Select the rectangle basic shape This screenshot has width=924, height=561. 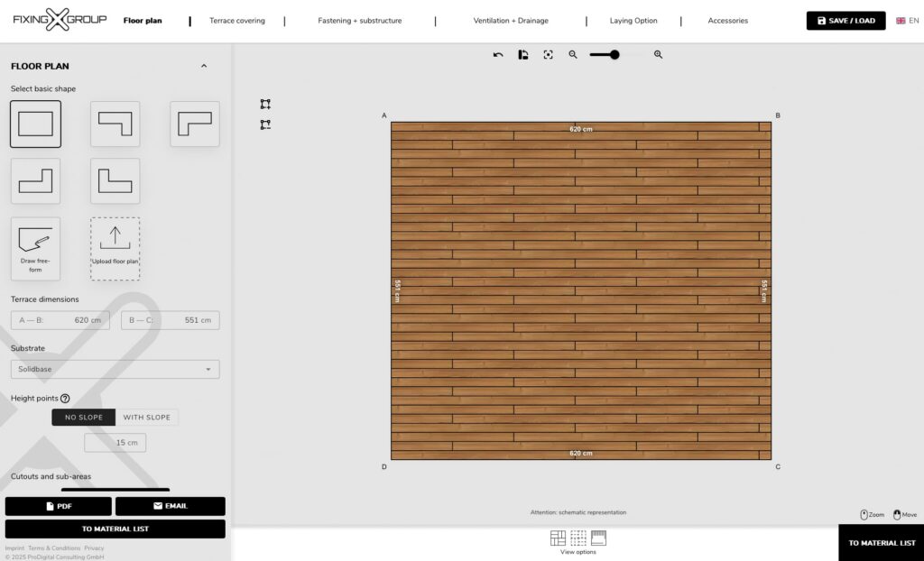click(36, 124)
